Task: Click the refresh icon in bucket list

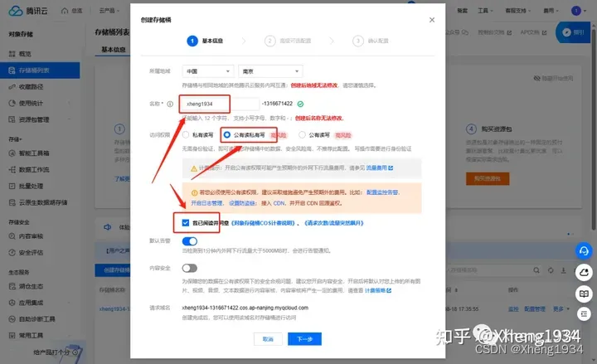Action: coord(551,270)
